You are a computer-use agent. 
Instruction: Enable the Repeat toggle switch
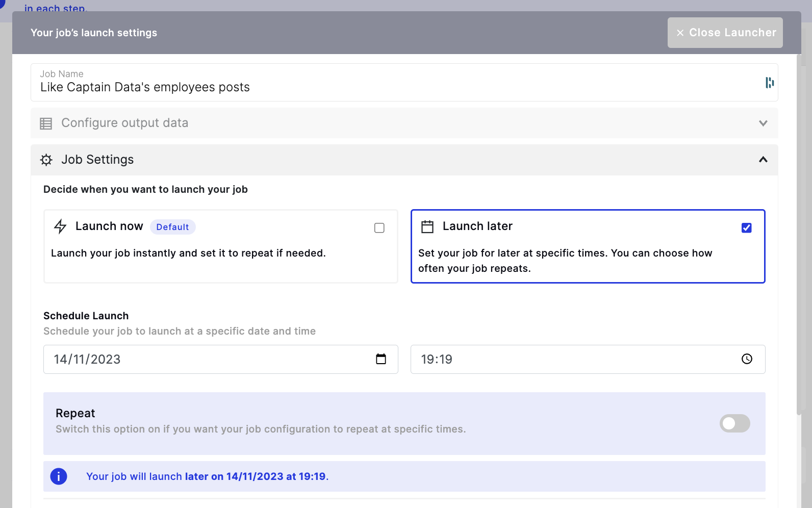tap(735, 423)
